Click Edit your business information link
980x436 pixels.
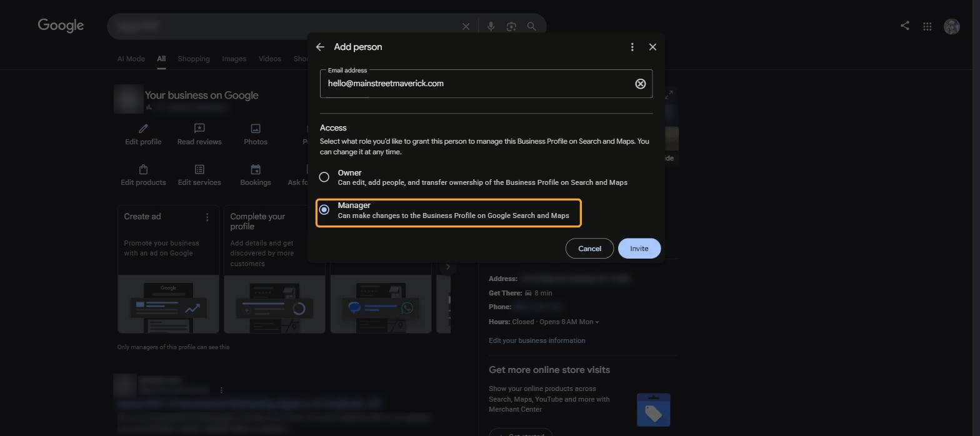537,341
